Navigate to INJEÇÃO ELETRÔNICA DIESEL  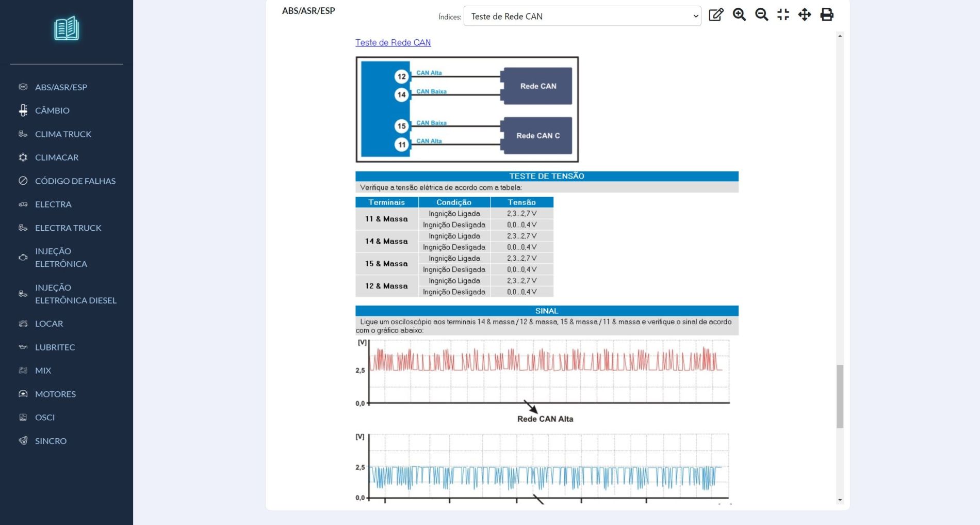point(75,294)
